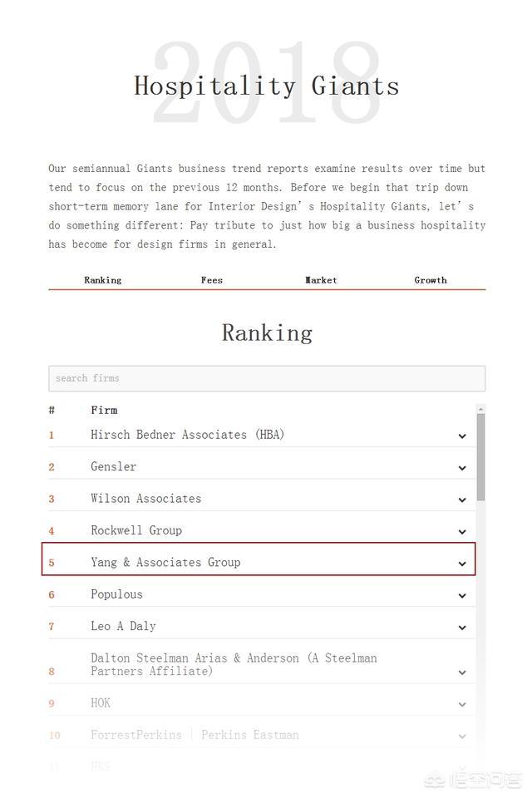This screenshot has height=798, width=532.
Task: Go to the Market tab
Action: (321, 280)
